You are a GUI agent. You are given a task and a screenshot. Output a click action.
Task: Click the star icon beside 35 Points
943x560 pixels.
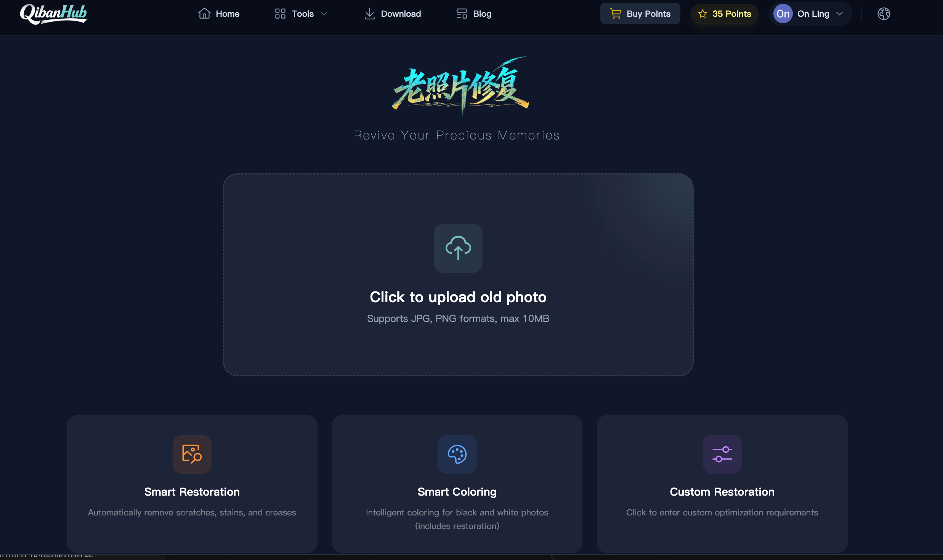tap(702, 14)
